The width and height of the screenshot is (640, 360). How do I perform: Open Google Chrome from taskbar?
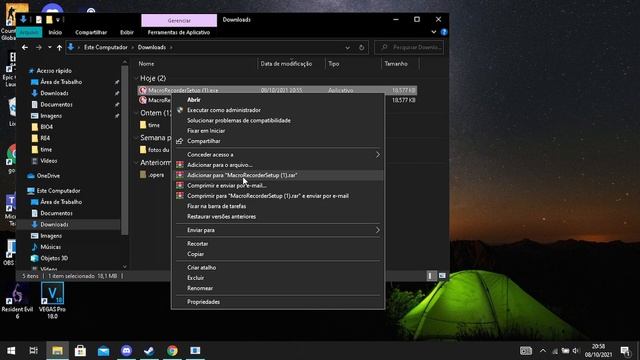[x=172, y=351]
